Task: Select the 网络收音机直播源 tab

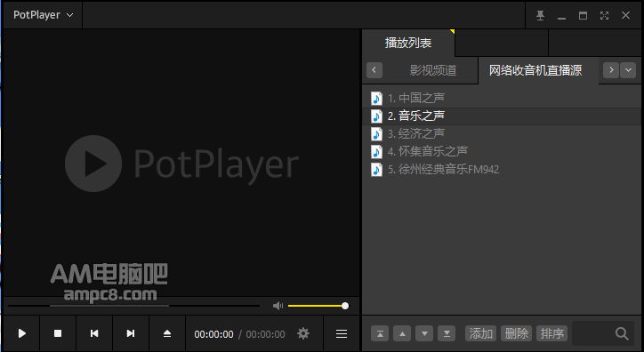Action: click(x=535, y=70)
